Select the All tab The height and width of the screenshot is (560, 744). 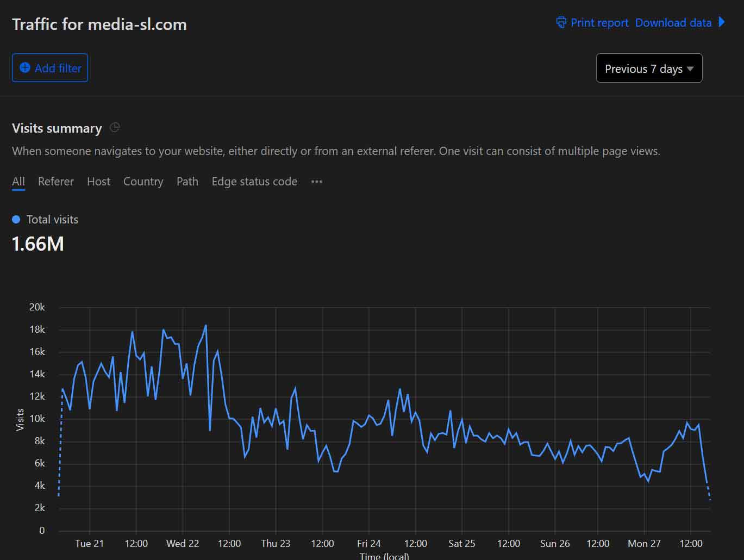[18, 182]
